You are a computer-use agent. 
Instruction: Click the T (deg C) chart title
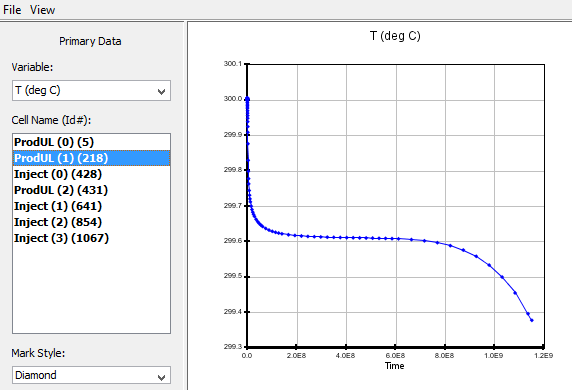click(x=395, y=36)
